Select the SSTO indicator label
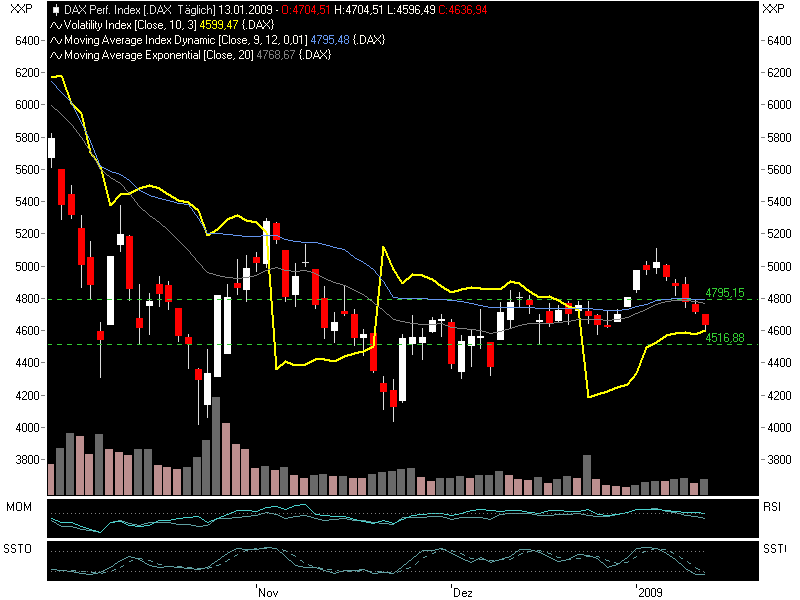This screenshot has width=800, height=600. [x=18, y=547]
